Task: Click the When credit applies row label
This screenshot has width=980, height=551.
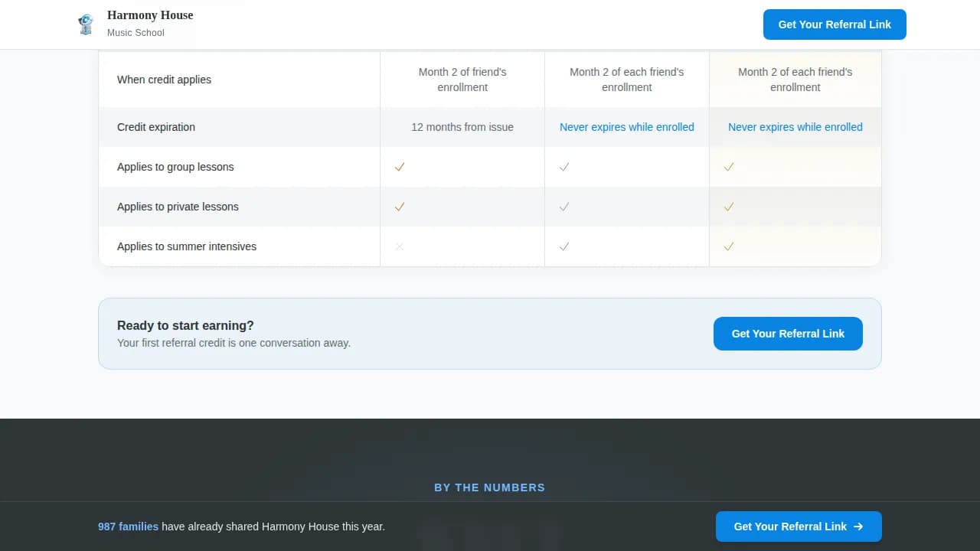Action: (164, 80)
